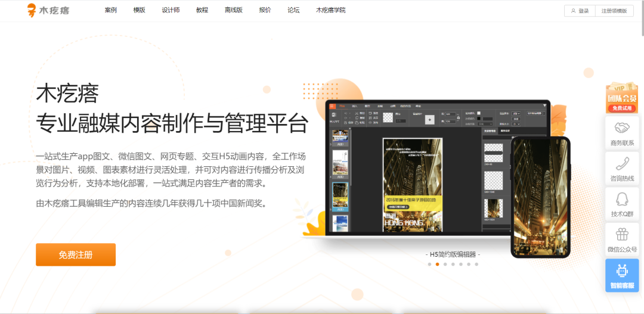This screenshot has height=314, width=644.
Task: Click the 注册领模版 button
Action: (614, 11)
